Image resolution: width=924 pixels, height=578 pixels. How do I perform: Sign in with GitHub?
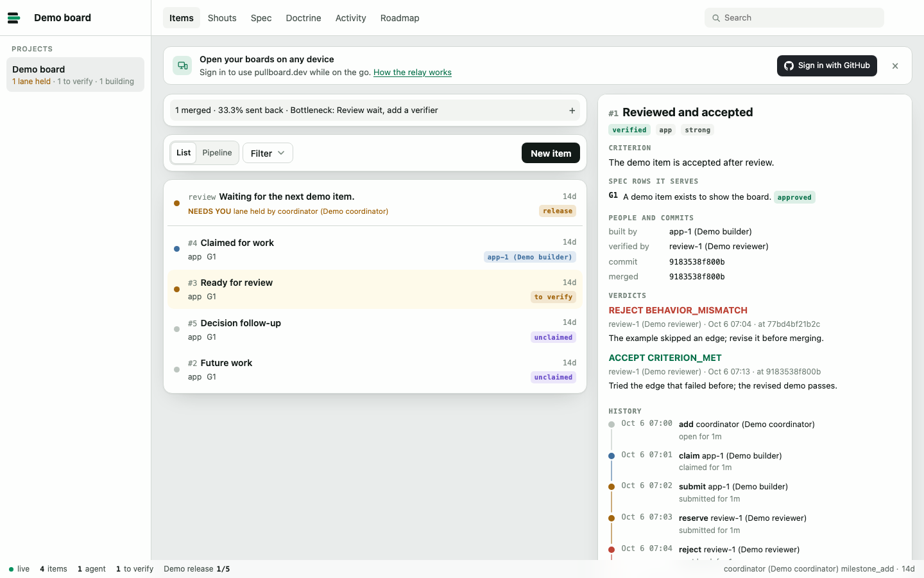(827, 66)
